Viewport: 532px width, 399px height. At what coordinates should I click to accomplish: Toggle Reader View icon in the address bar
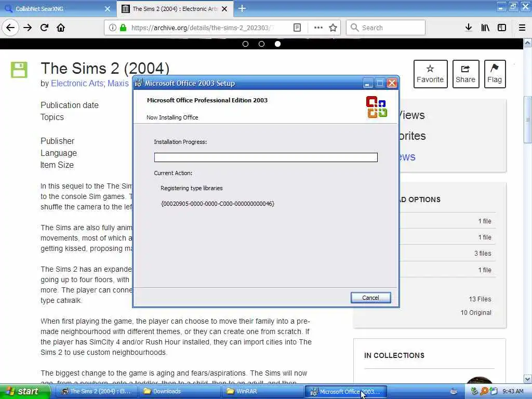click(297, 28)
